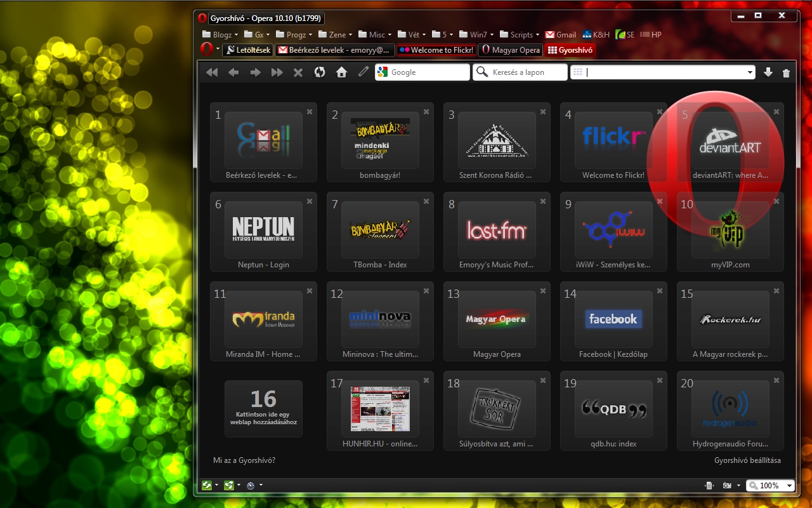The height and width of the screenshot is (508, 812).
Task: Open the Opera menu button in the tab bar
Action: coord(209,49)
